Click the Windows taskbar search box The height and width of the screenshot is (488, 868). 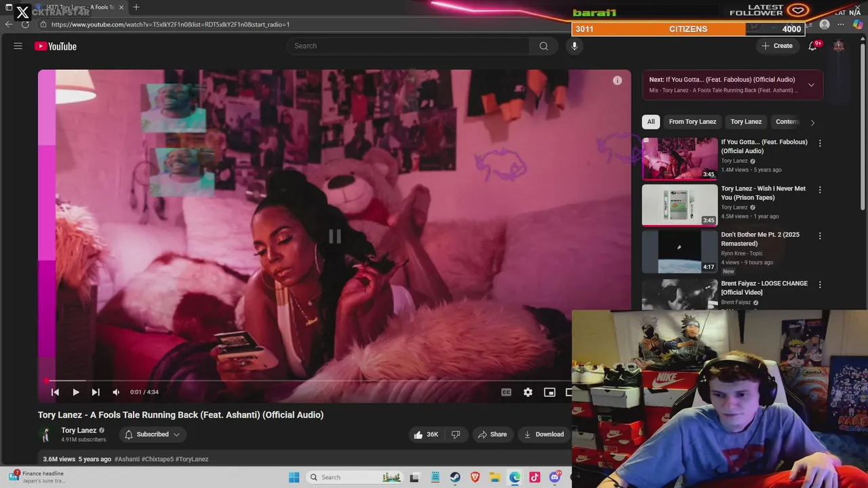coord(355,477)
